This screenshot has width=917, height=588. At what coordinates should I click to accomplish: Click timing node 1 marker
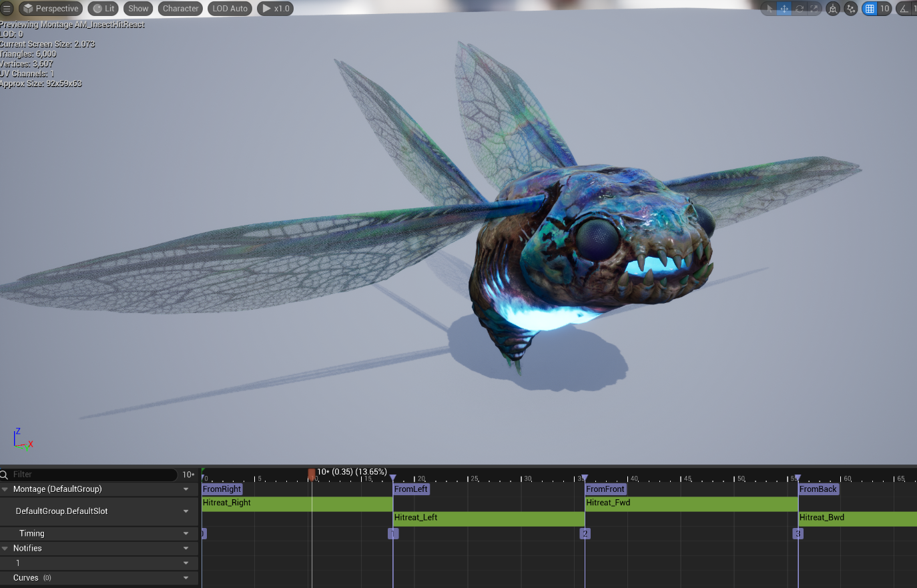tap(393, 533)
